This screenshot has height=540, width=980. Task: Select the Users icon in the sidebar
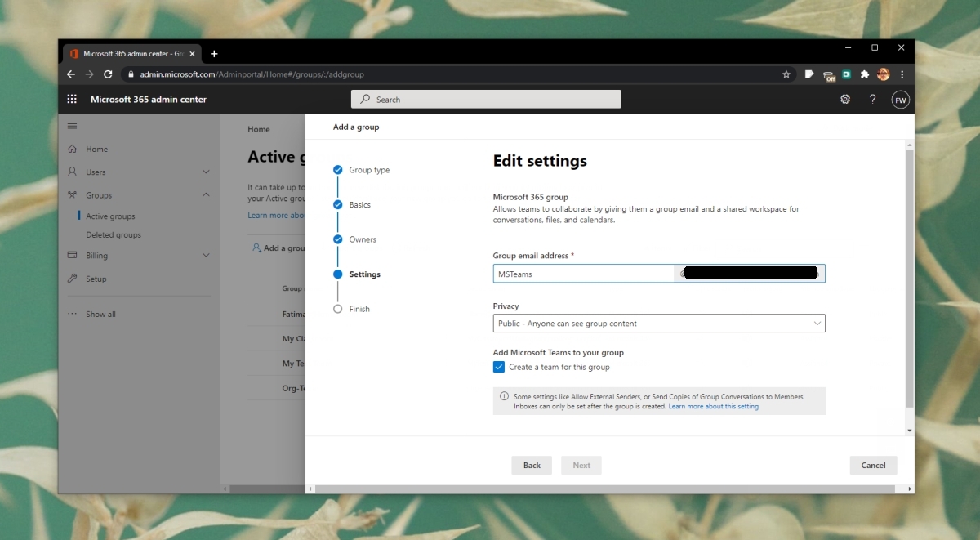coord(74,172)
